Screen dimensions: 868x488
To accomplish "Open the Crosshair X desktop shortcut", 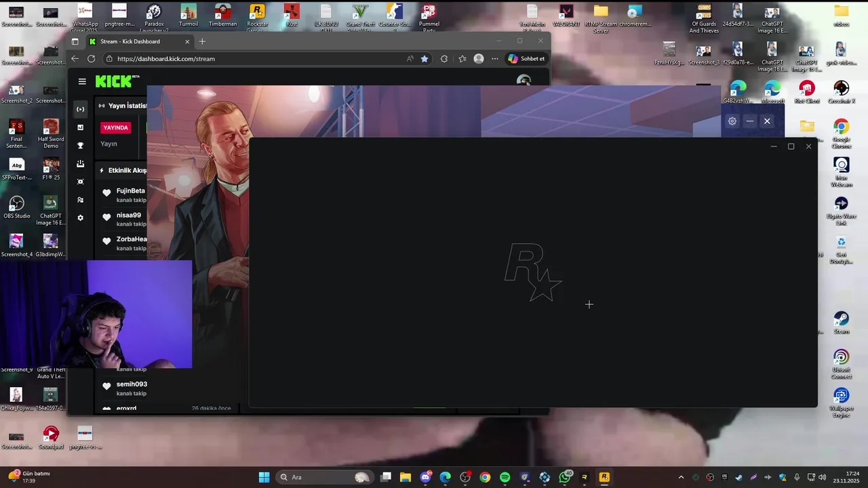I will [841, 92].
